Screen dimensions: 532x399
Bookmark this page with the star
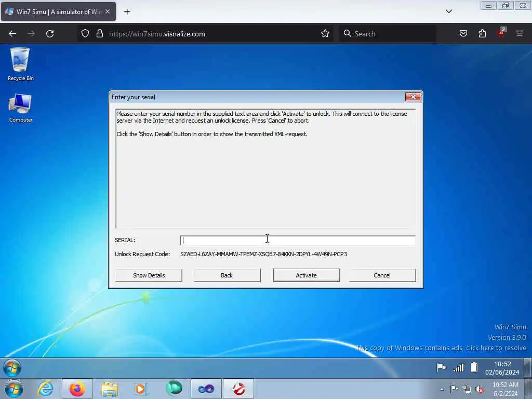click(325, 34)
